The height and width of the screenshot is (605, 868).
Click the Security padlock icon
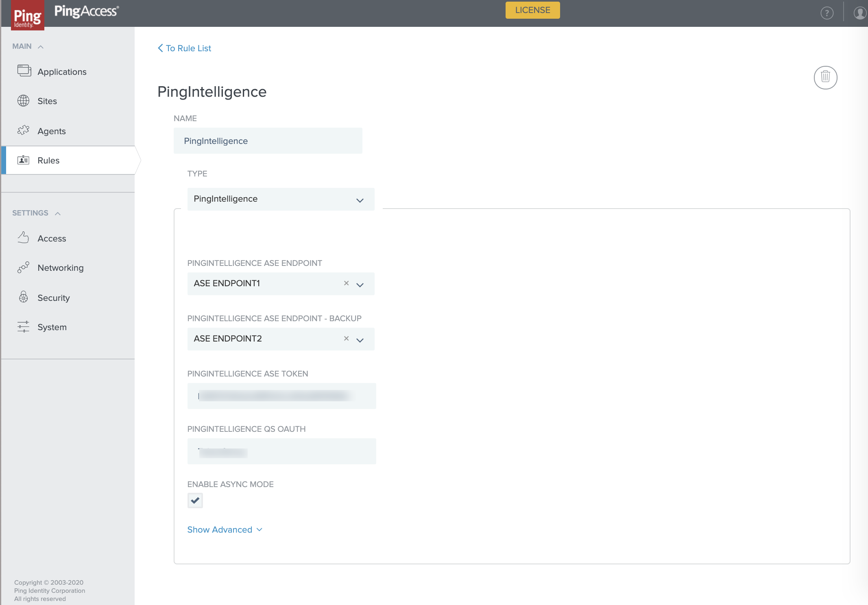point(23,297)
